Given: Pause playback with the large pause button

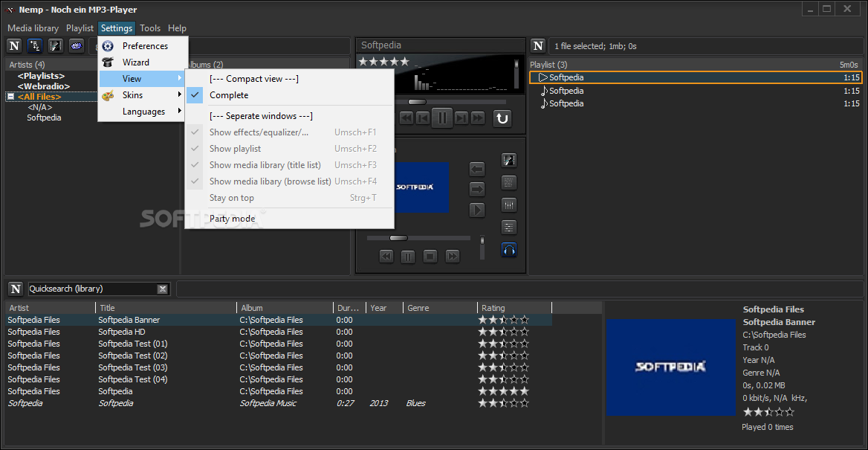Looking at the screenshot, I should click(441, 118).
